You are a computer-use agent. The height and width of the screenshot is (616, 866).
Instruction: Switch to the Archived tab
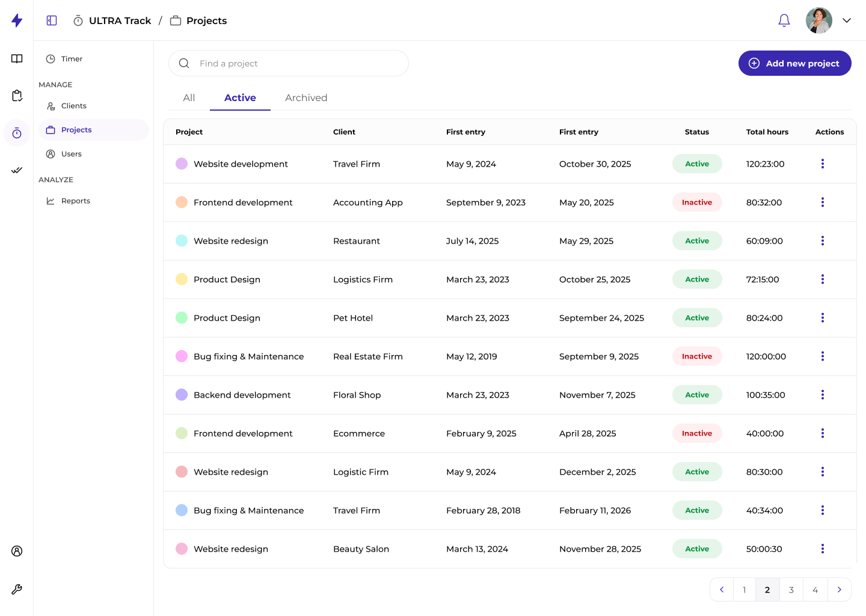306,97
